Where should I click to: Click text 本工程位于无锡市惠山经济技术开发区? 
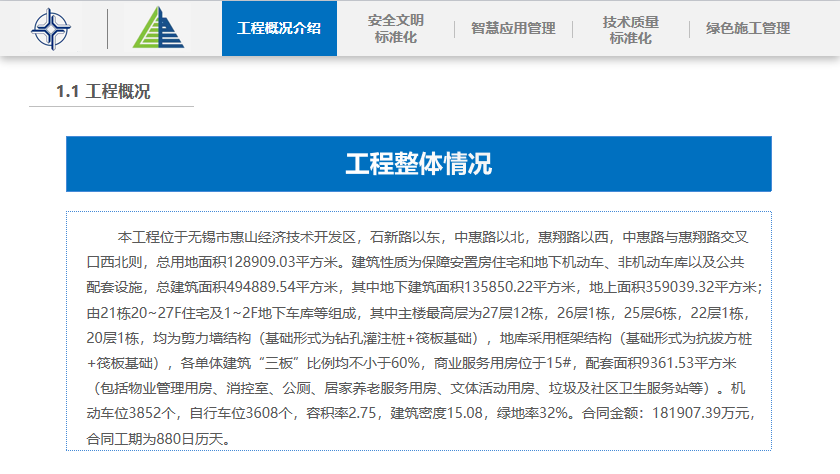[237, 237]
